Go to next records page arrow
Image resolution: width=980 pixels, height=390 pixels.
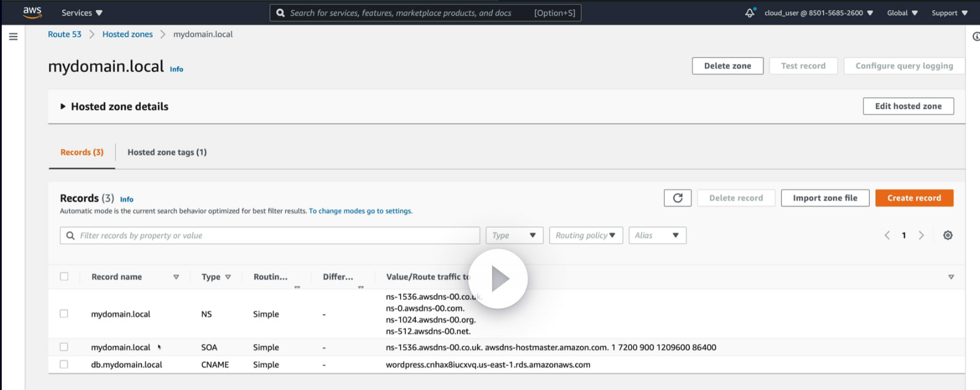[x=921, y=235]
